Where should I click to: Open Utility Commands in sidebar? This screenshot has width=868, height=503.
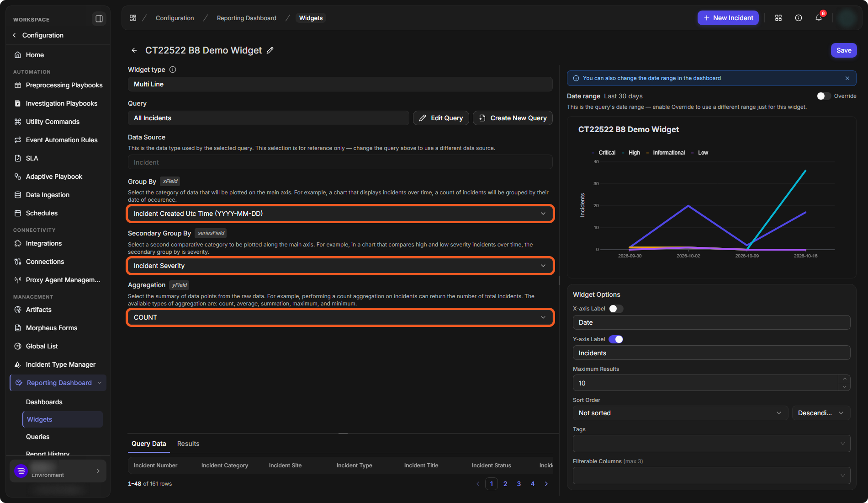coord(58,122)
